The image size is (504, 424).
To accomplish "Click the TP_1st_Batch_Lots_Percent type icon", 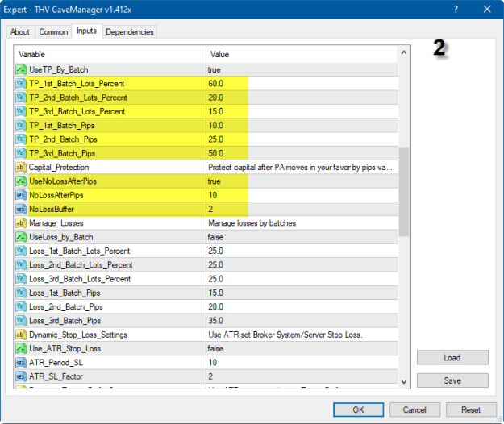I will (x=21, y=84).
